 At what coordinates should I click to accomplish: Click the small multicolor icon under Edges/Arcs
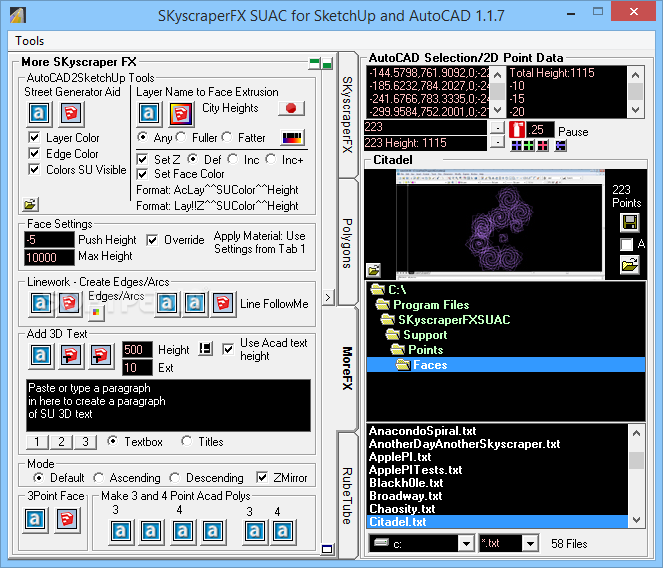96,312
